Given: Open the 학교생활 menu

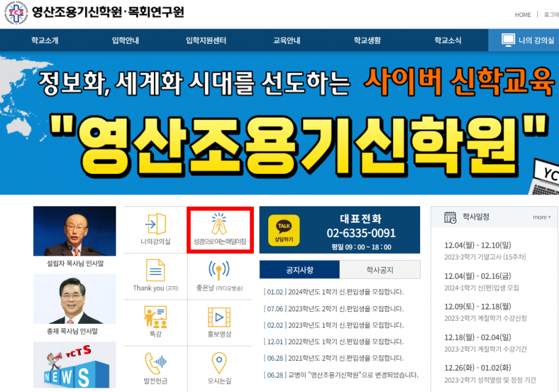Looking at the screenshot, I should (367, 40).
